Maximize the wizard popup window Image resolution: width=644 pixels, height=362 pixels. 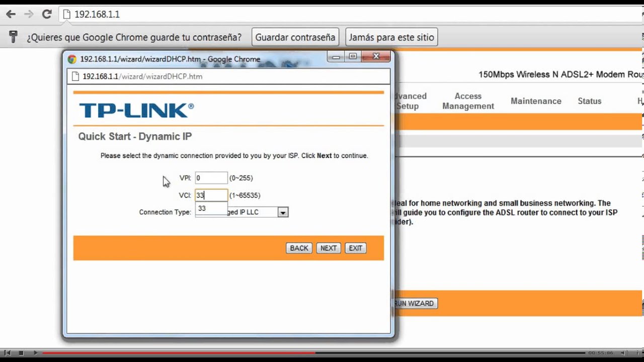[x=353, y=57]
